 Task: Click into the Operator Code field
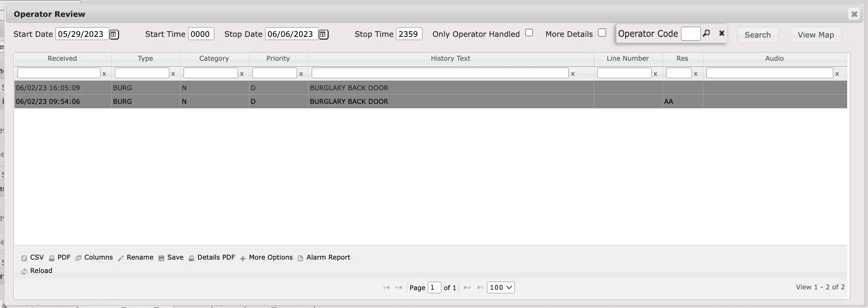[691, 34]
